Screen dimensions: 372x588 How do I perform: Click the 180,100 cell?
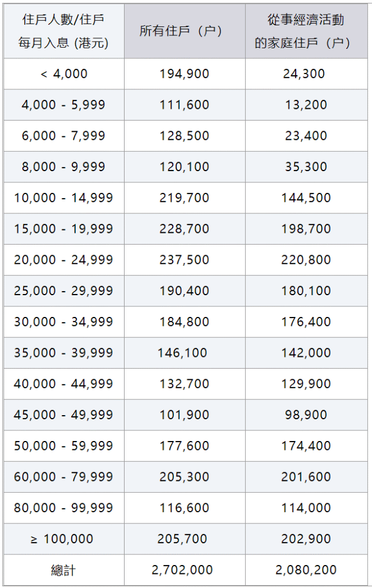point(306,292)
